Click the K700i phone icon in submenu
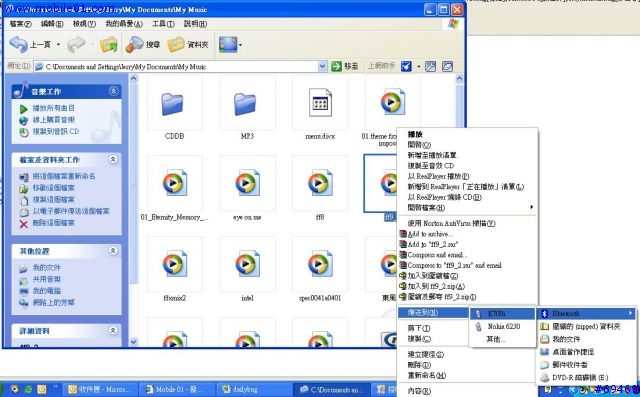 tap(478, 313)
